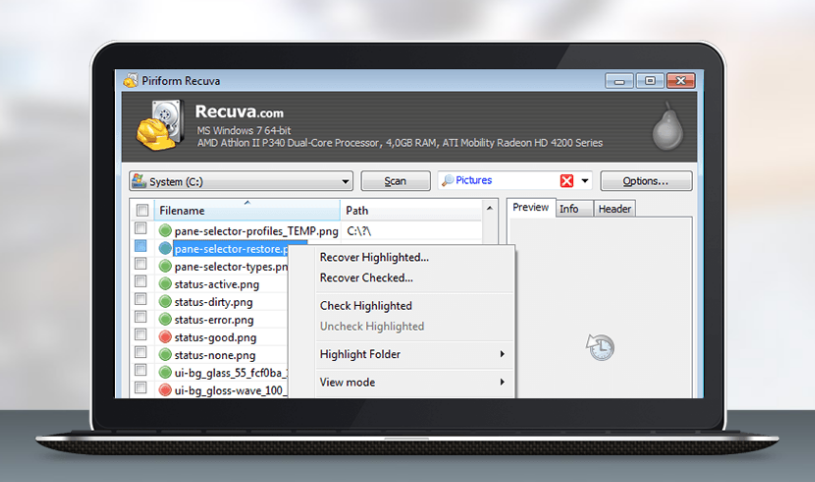Click the Recuva.com heading link
Screen dimensions: 815x482
(239, 112)
